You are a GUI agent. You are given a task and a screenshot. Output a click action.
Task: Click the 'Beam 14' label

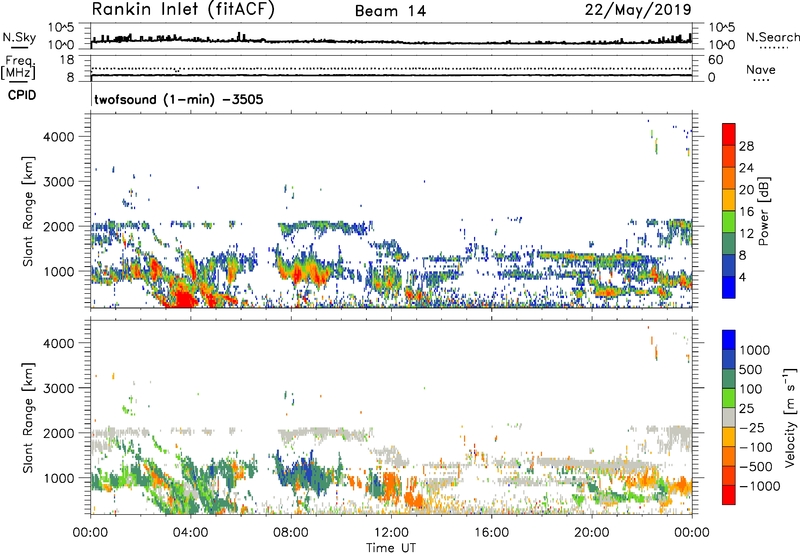point(390,11)
